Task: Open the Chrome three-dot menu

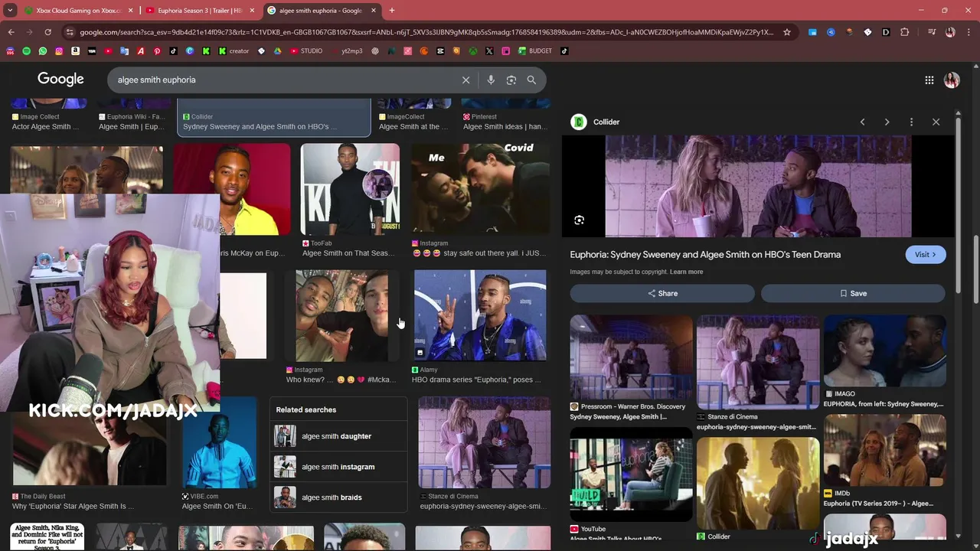Action: [x=968, y=32]
